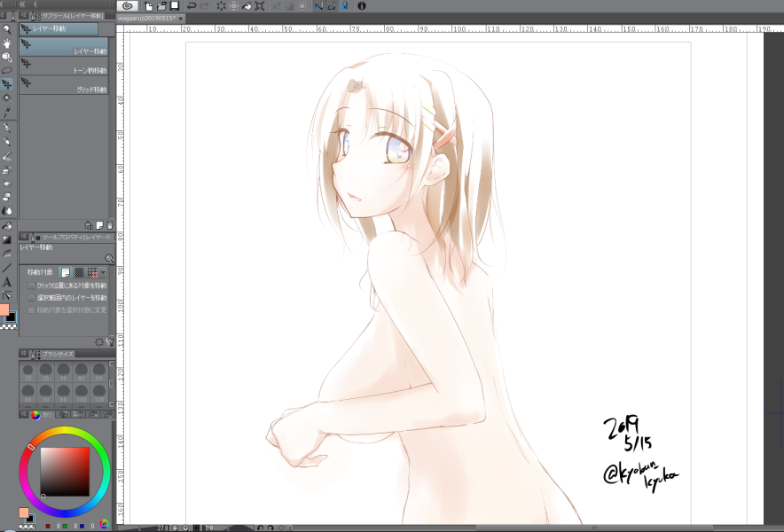Screen dimensions: 784x532
Task: Select the black sub color swatch in toolbox
Action: coord(12,317)
